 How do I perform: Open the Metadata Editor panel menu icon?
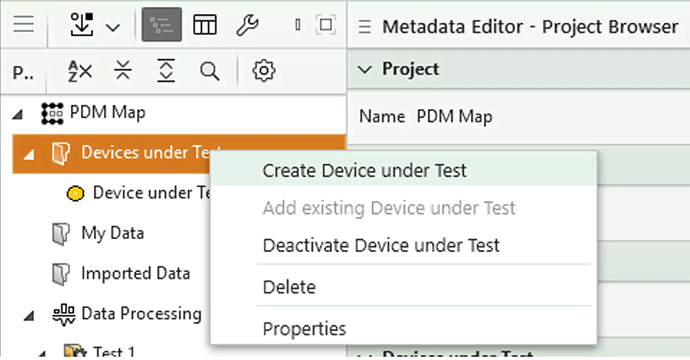pyautogui.click(x=364, y=27)
